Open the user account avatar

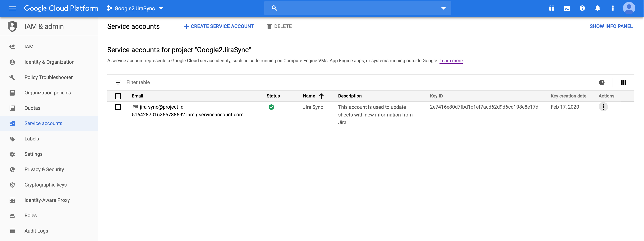[x=628, y=8]
